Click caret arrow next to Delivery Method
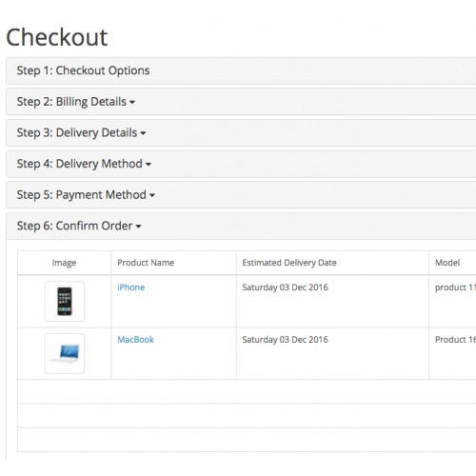Image resolution: width=476 pixels, height=476 pixels. click(x=148, y=165)
